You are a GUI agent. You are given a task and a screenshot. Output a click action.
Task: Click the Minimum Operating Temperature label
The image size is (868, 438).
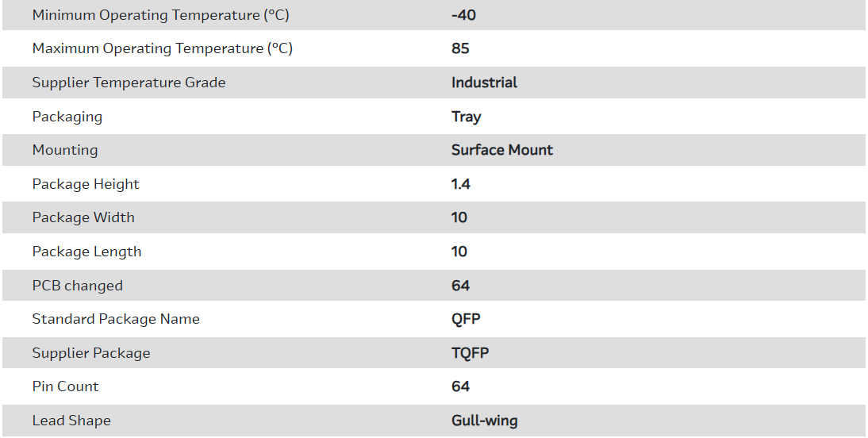(160, 15)
